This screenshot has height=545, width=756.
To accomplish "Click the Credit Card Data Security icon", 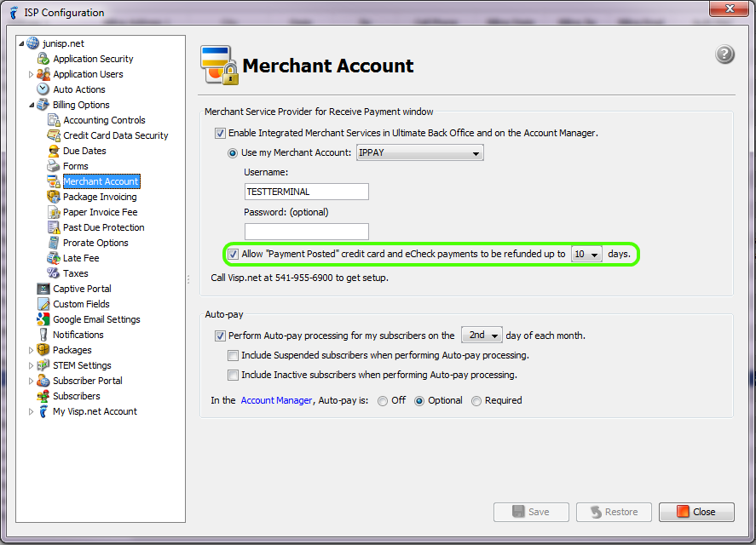I will click(x=54, y=135).
